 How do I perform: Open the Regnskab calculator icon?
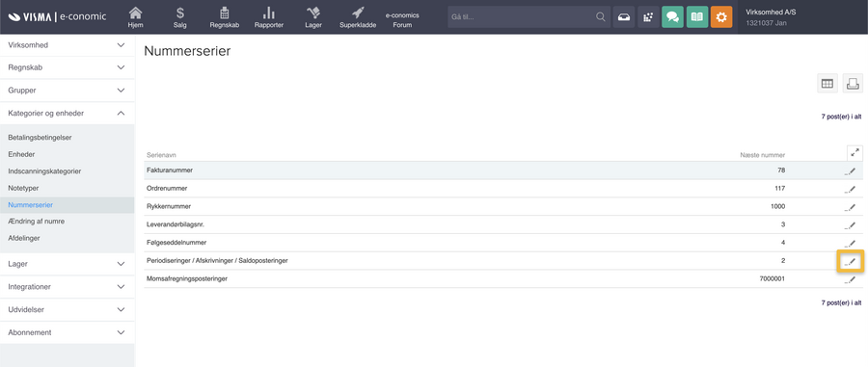point(225,13)
